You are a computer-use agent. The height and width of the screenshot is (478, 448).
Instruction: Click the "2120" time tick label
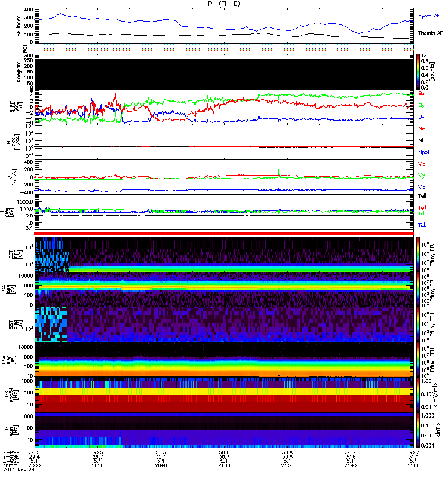pos(287,465)
